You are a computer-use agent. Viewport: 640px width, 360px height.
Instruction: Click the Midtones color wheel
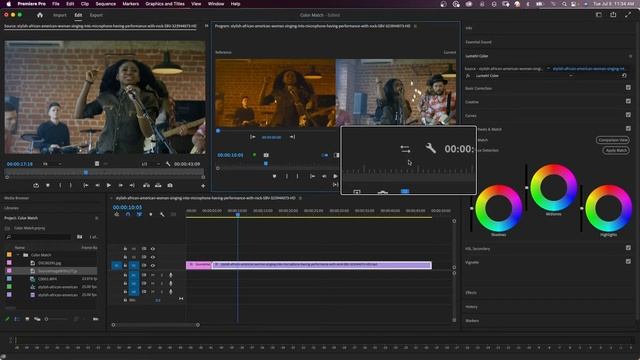tap(554, 188)
